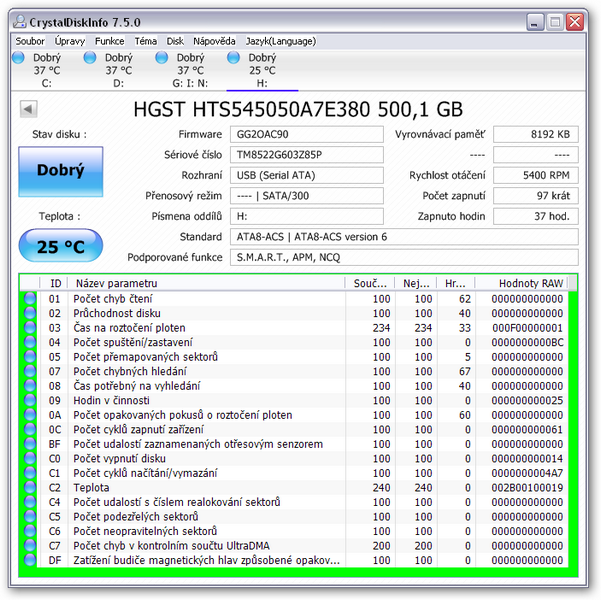Open the Nápověda menu
The image size is (601, 600).
point(214,41)
